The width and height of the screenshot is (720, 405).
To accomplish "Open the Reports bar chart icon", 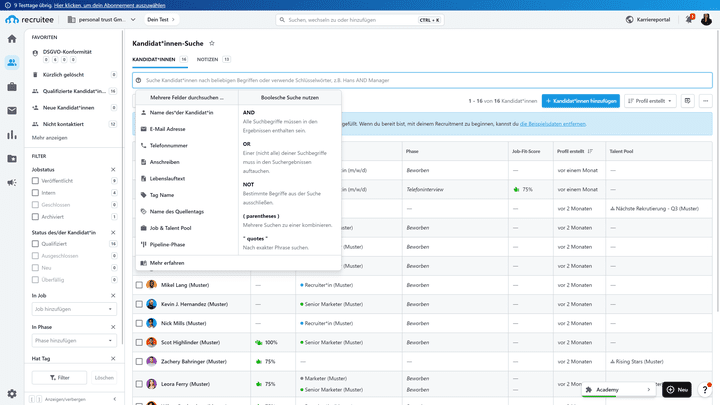I will [12, 135].
